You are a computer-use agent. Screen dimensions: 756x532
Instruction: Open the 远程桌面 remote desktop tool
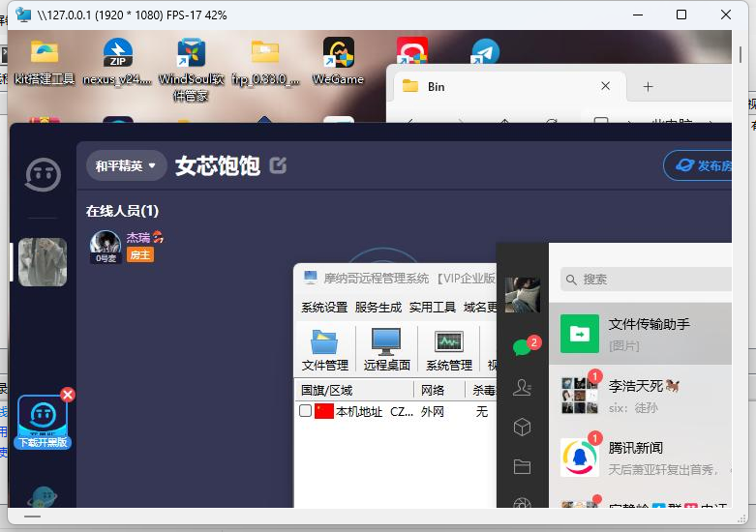[x=386, y=350]
